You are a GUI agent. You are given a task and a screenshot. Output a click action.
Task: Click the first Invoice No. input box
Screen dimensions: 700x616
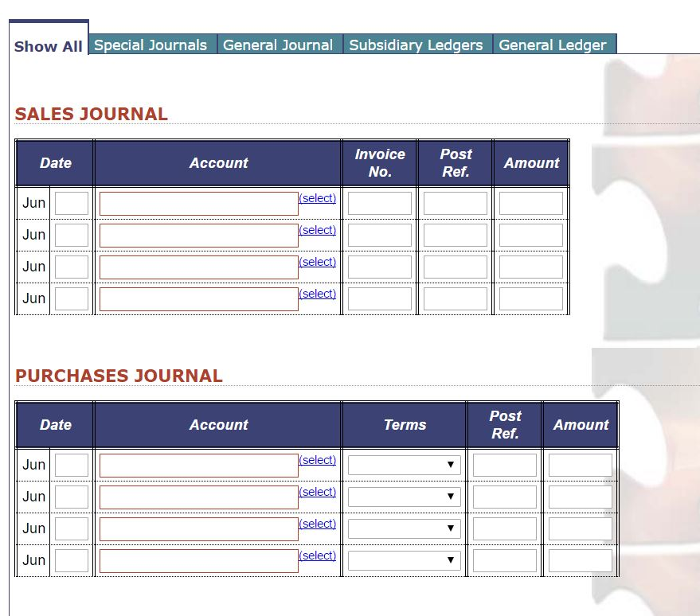tap(380, 203)
